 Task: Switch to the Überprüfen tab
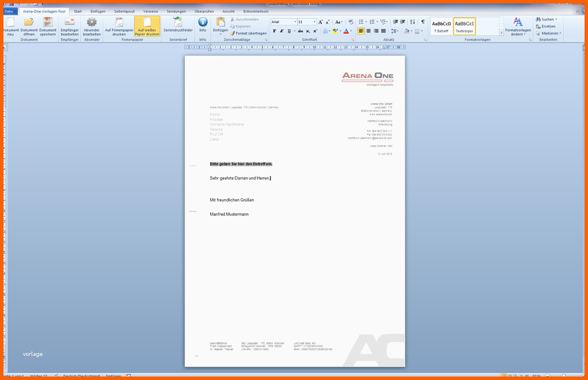click(x=204, y=11)
